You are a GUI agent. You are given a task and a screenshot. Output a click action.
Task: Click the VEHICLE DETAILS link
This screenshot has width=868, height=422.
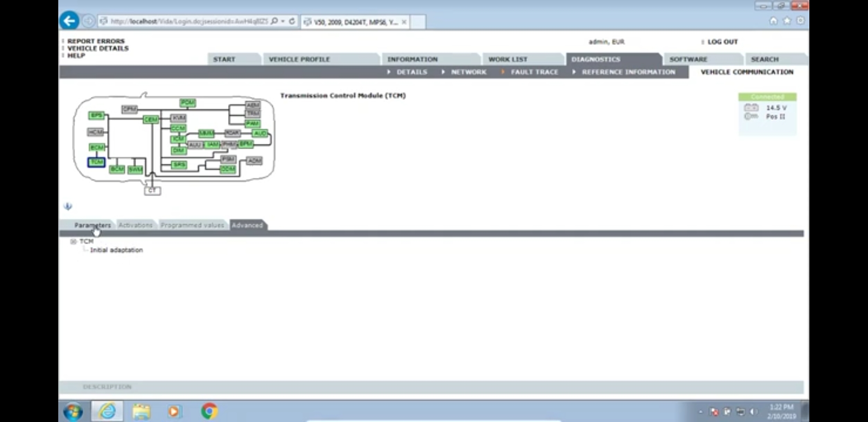98,48
